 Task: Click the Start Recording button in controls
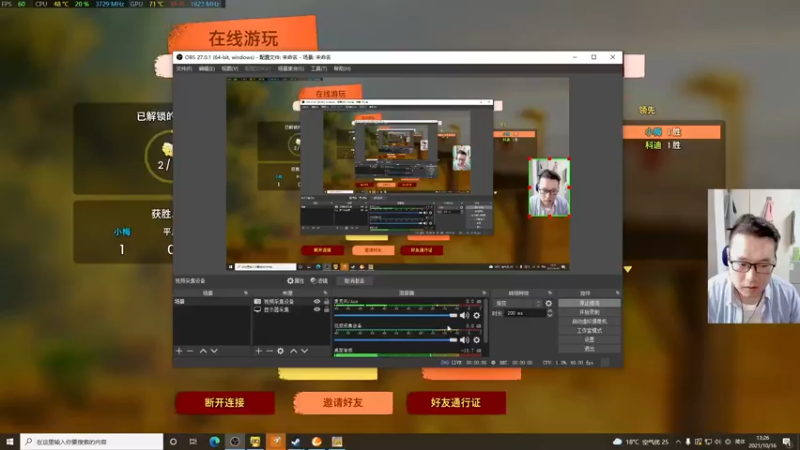coord(589,312)
